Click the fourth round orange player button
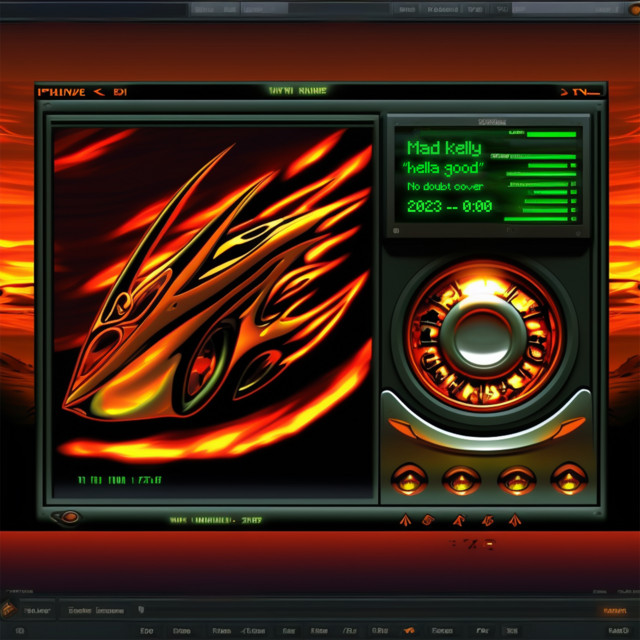The height and width of the screenshot is (640, 640). (568, 479)
